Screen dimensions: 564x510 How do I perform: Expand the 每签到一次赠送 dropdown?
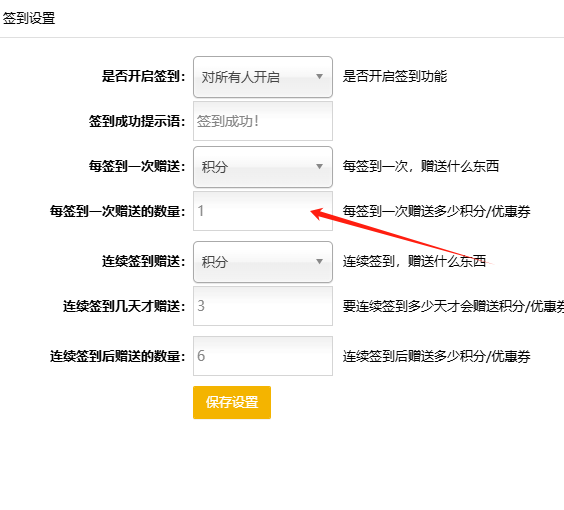[263, 167]
